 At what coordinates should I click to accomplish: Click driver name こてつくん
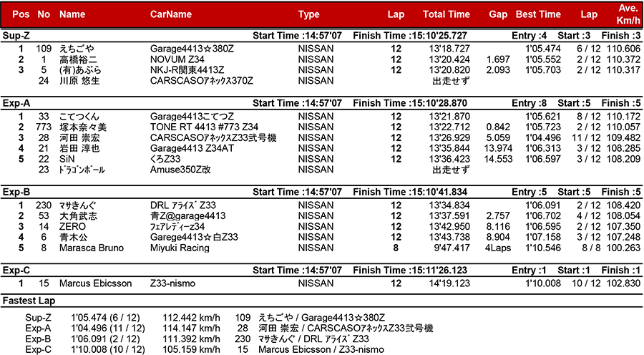pos(79,117)
